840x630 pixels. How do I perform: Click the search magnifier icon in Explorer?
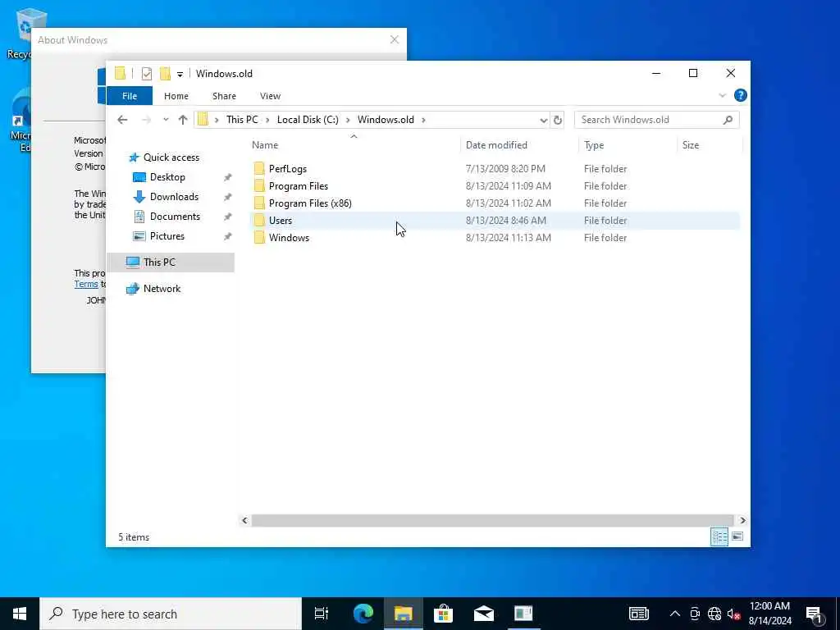728,120
